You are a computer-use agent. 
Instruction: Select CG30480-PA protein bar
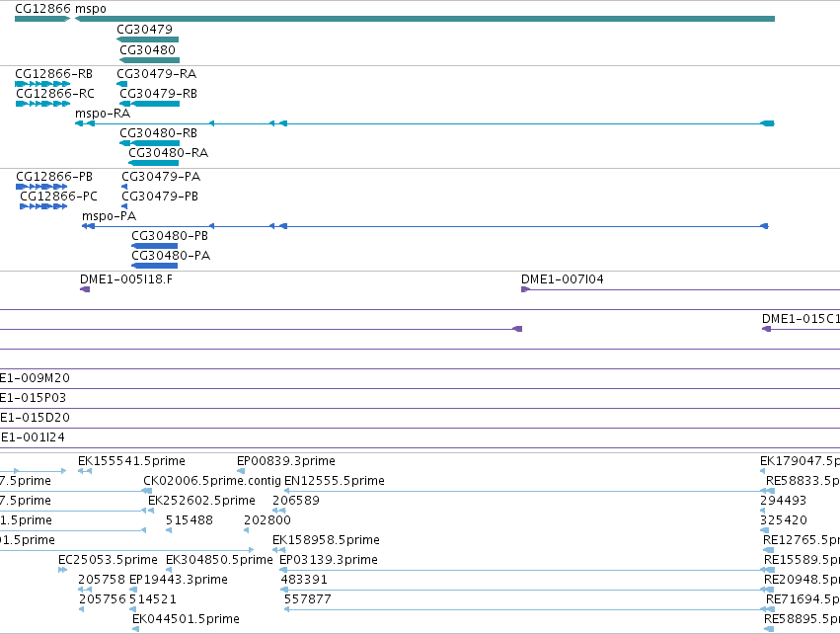[x=154, y=266]
